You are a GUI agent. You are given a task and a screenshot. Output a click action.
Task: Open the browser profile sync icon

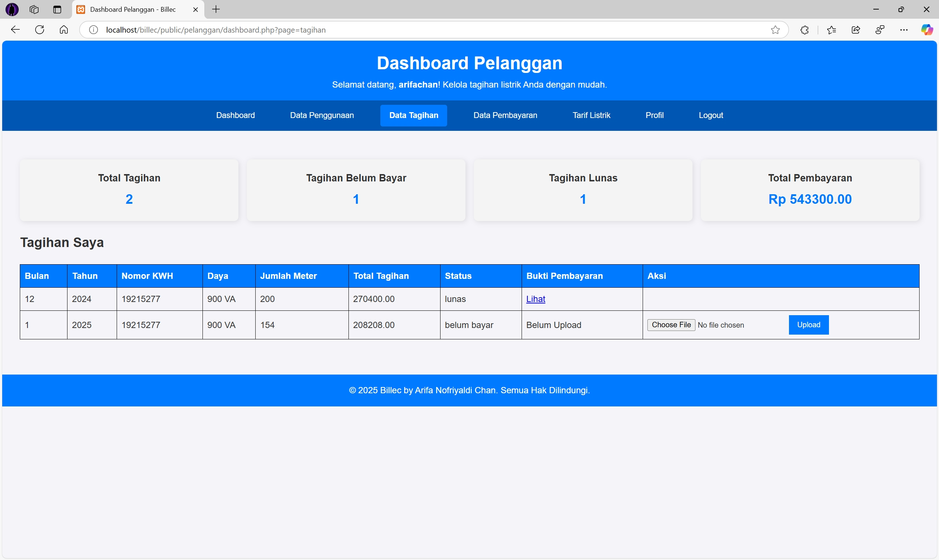pyautogui.click(x=880, y=30)
